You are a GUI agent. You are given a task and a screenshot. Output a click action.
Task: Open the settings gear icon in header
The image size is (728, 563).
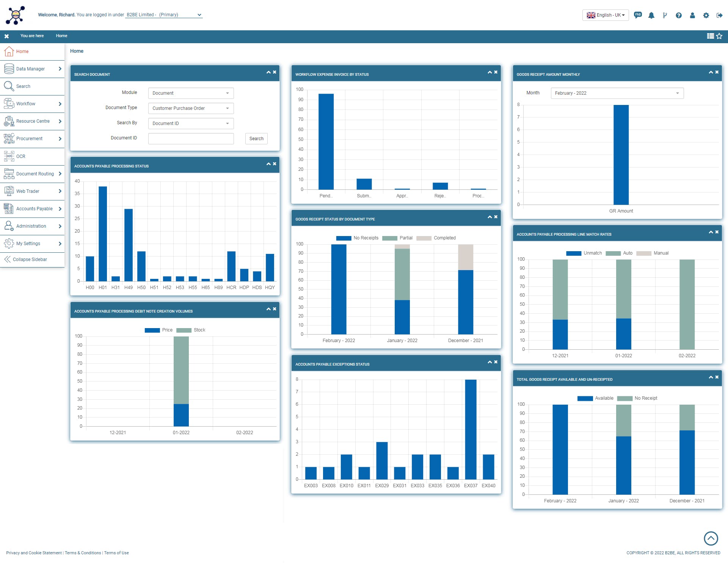coord(706,15)
